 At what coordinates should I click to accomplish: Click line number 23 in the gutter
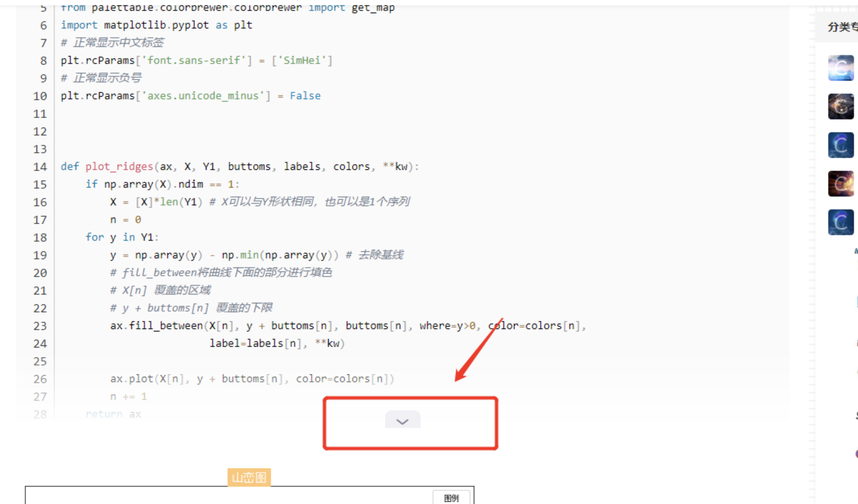click(40, 326)
